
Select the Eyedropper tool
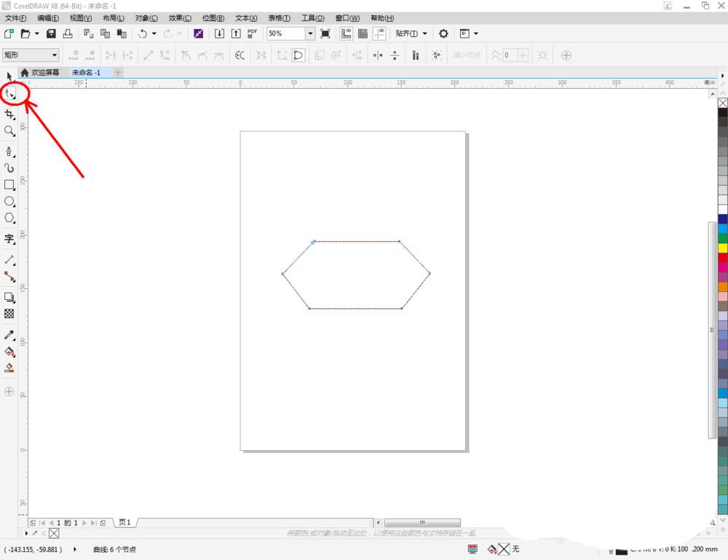click(x=9, y=335)
